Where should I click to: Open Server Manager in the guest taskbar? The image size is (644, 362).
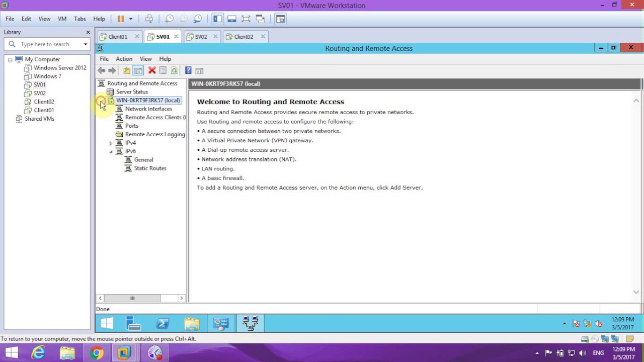(133, 323)
